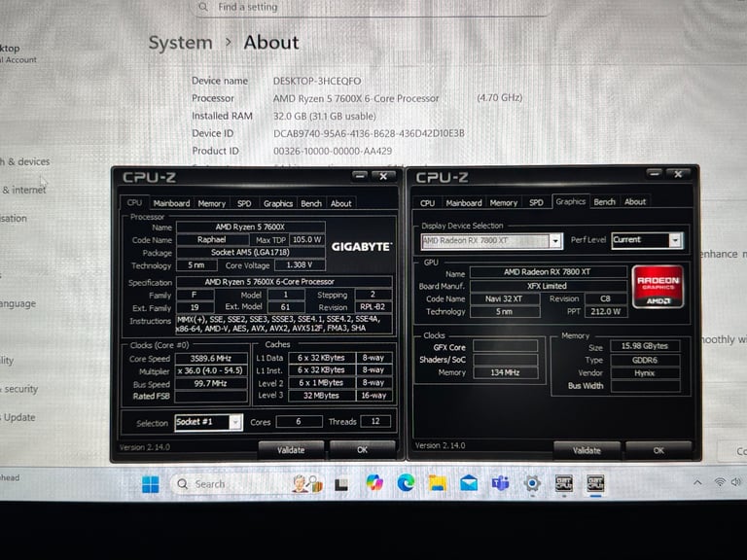The width and height of the screenshot is (747, 560).
Task: Click the search magnifier in Settings
Action: [203, 7]
